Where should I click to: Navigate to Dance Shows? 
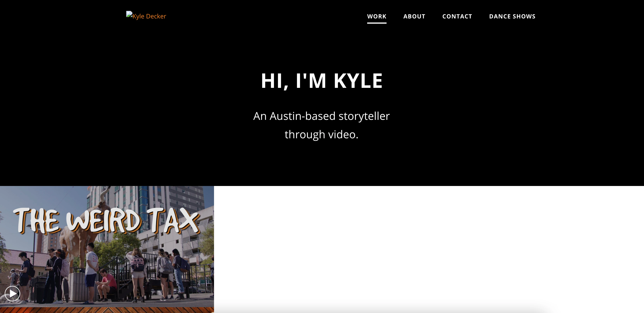point(512,16)
